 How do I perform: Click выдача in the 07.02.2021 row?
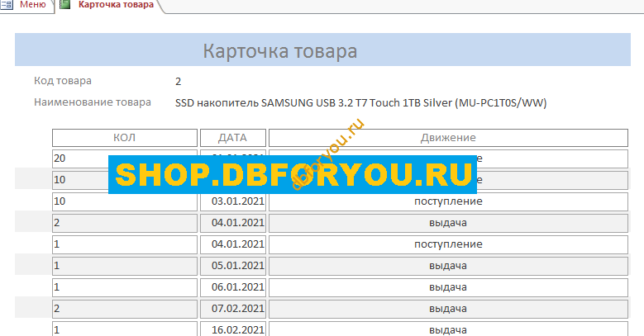click(x=448, y=309)
